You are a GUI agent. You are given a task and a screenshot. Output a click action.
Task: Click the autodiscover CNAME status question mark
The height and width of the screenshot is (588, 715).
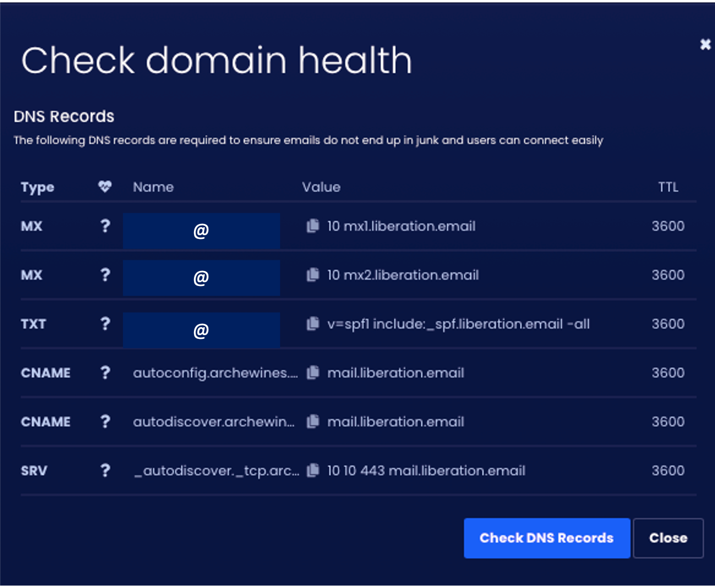[x=105, y=422]
